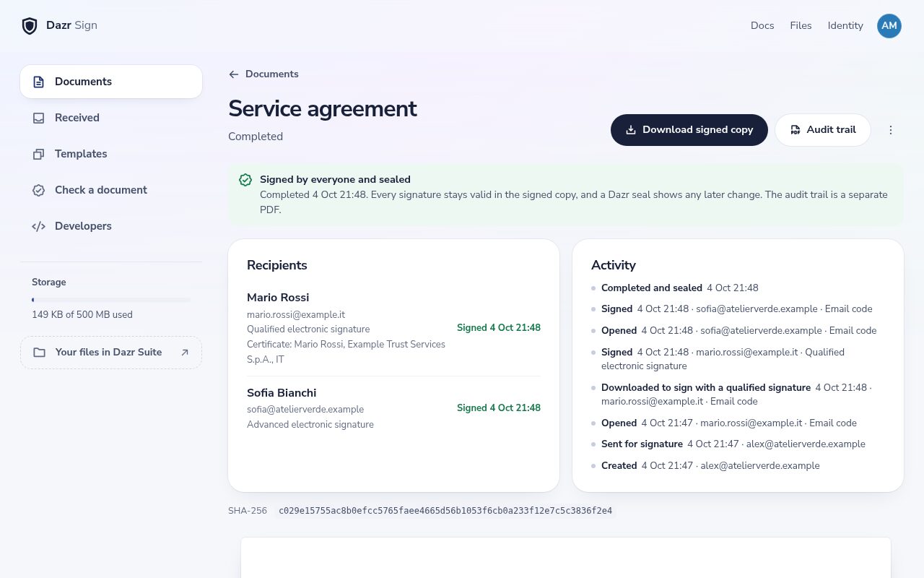Click the Qualified electronic signature label
The height and width of the screenshot is (578, 924).
(308, 329)
